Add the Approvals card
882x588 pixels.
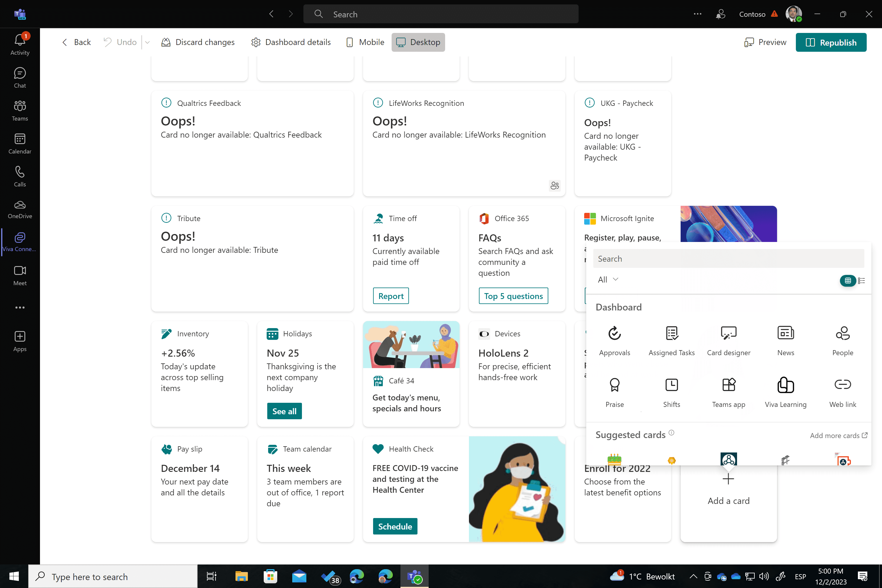[614, 341]
